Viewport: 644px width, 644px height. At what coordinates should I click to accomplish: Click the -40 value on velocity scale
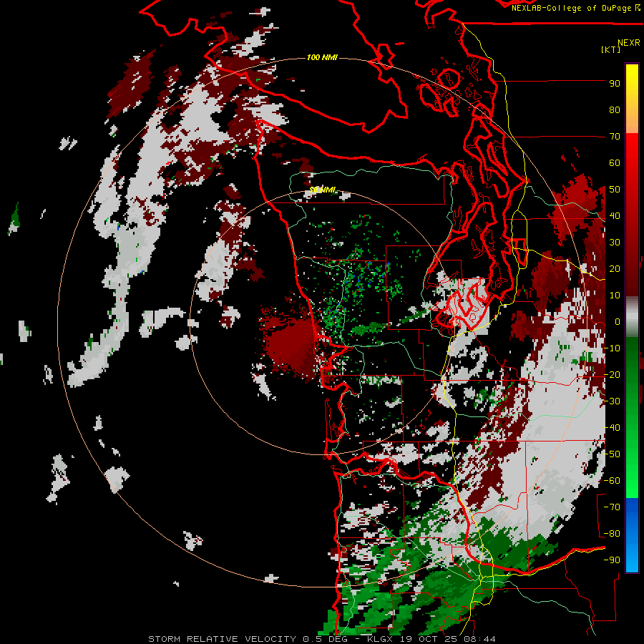point(612,428)
